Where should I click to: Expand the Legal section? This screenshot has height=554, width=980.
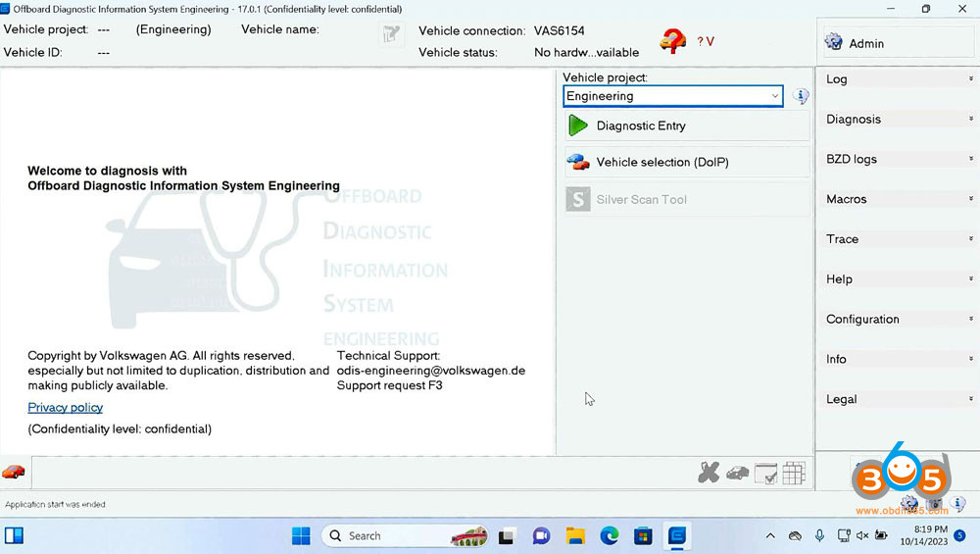[x=898, y=399]
